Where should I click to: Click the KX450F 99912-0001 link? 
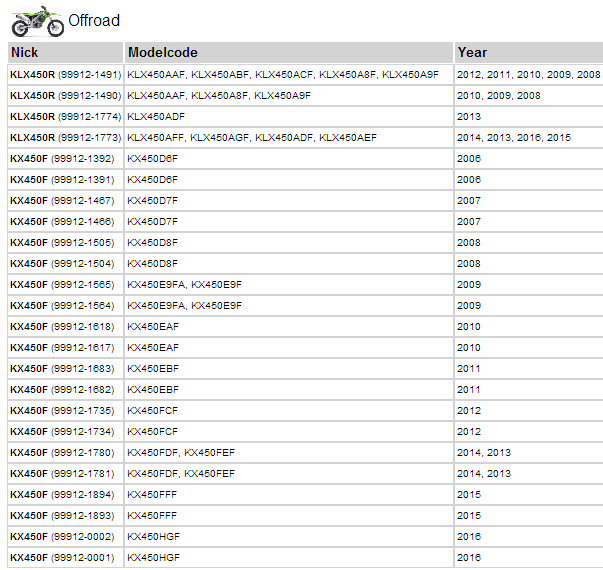point(61,558)
